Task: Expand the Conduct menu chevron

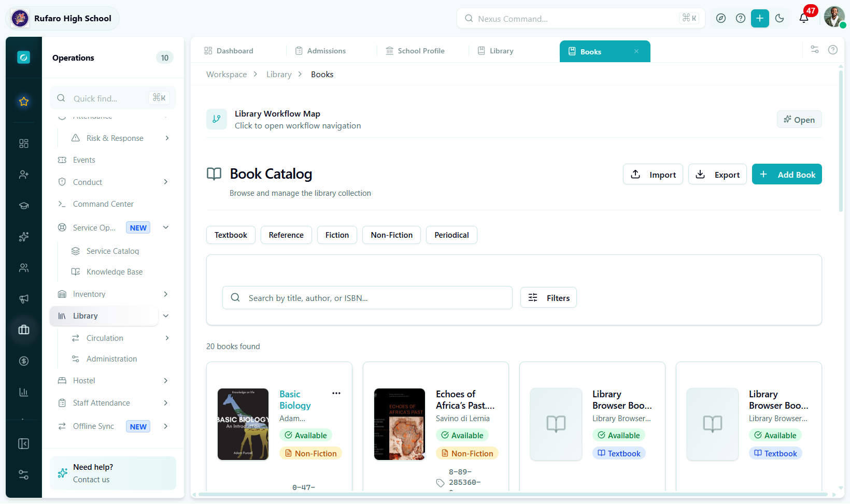Action: click(166, 182)
